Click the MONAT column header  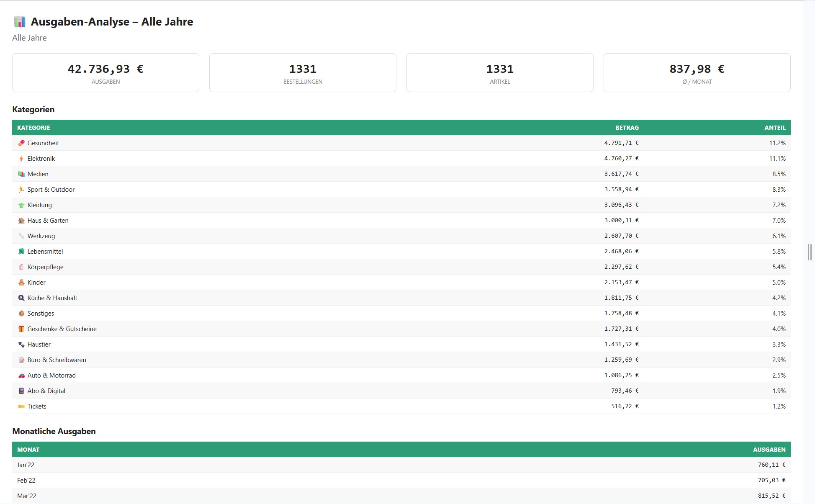click(x=28, y=450)
